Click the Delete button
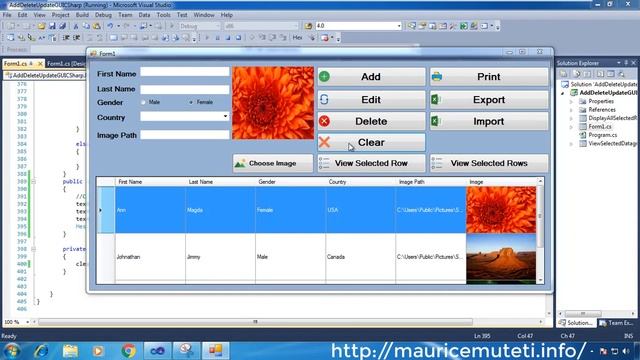Image resolution: width=640 pixels, height=360 pixels. tap(371, 121)
